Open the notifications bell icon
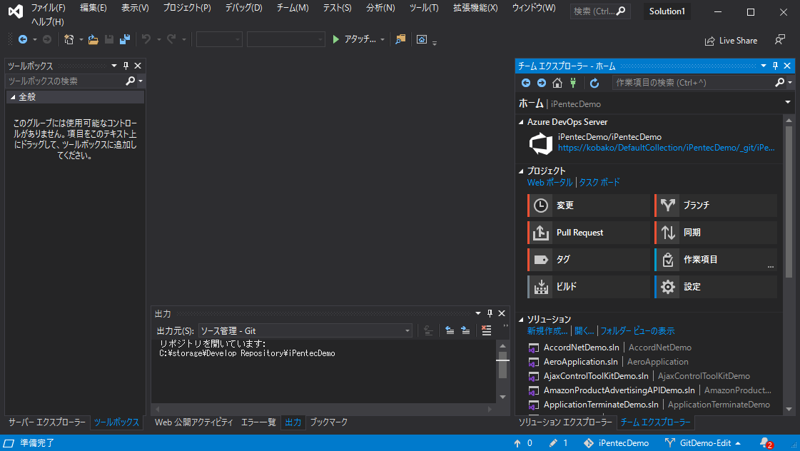This screenshot has height=451, width=800. pos(766,443)
